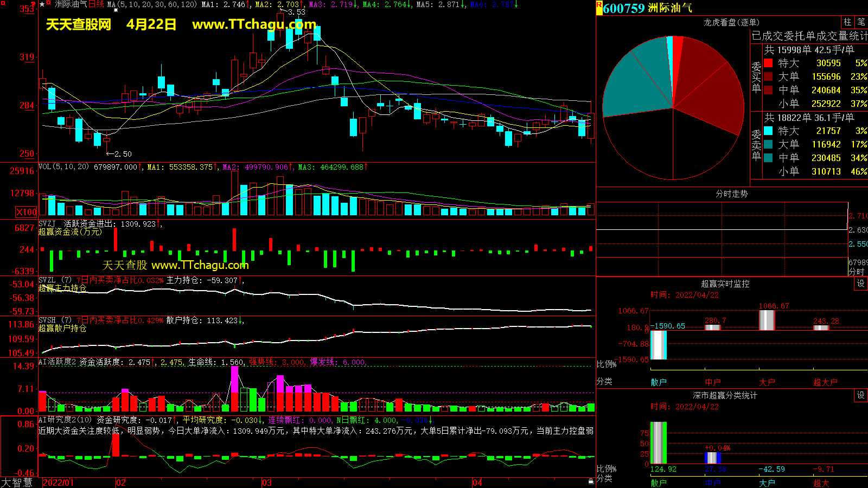868x488 pixels.
Task: Click red 特大 buy-order legend swatch
Action: pyautogui.click(x=768, y=63)
